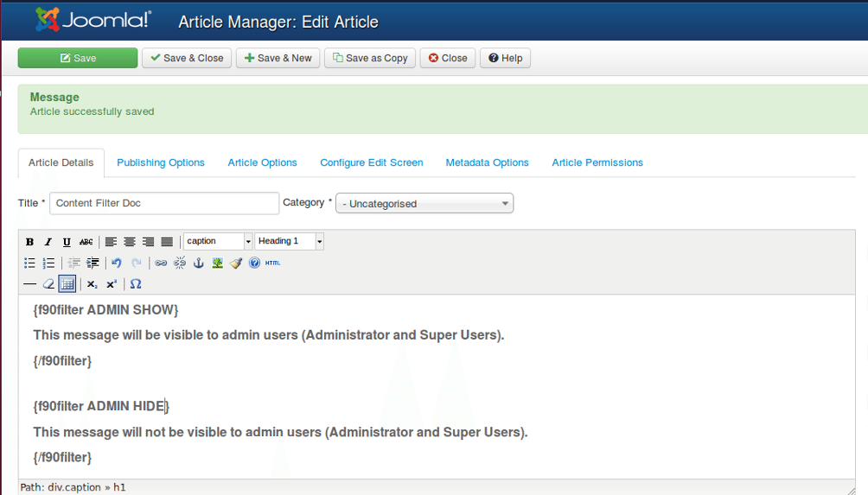
Task: Click the Save & Close button
Action: tap(187, 58)
